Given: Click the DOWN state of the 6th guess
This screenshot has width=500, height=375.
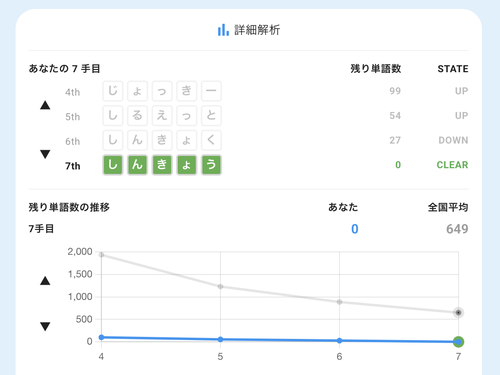Looking at the screenshot, I should point(453,140).
